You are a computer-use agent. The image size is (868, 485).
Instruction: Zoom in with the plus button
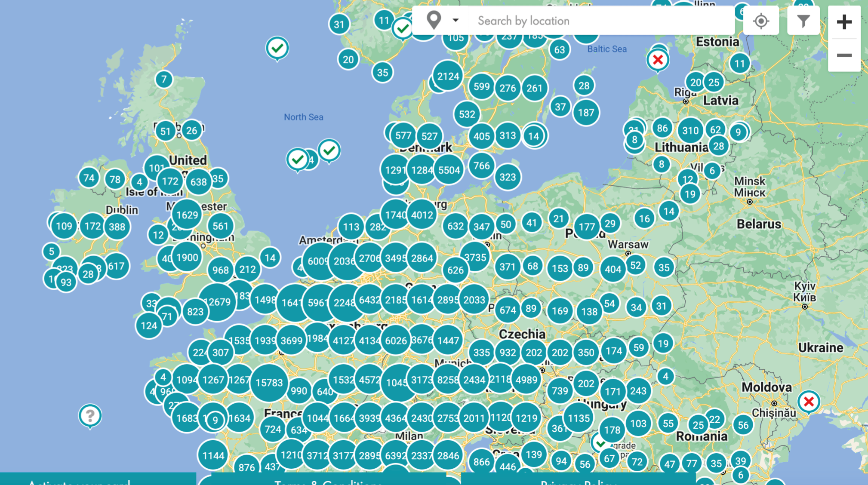tap(844, 22)
